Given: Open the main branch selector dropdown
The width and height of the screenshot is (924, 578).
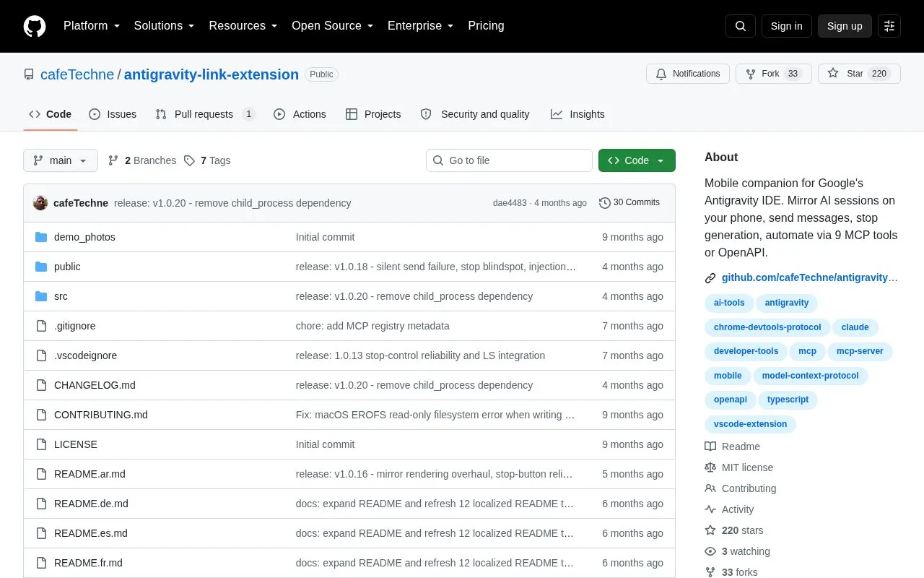Looking at the screenshot, I should click(x=61, y=160).
